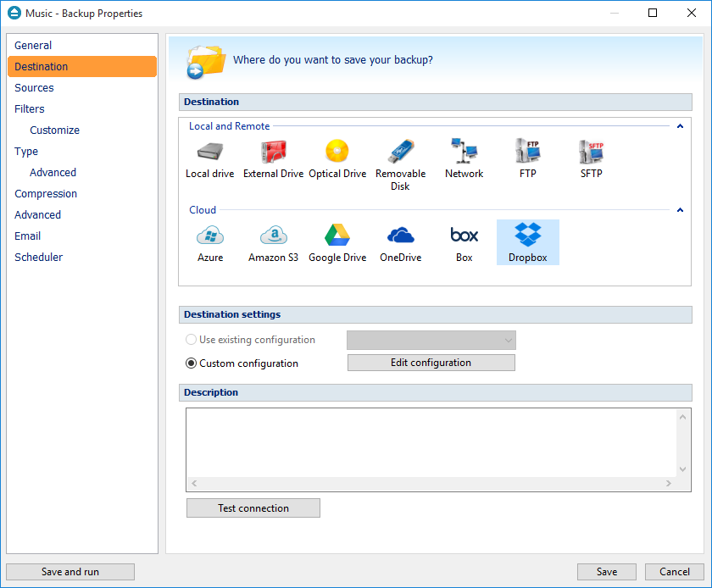This screenshot has width=712, height=588.
Task: Choose the External Drive destination icon
Action: point(273,159)
